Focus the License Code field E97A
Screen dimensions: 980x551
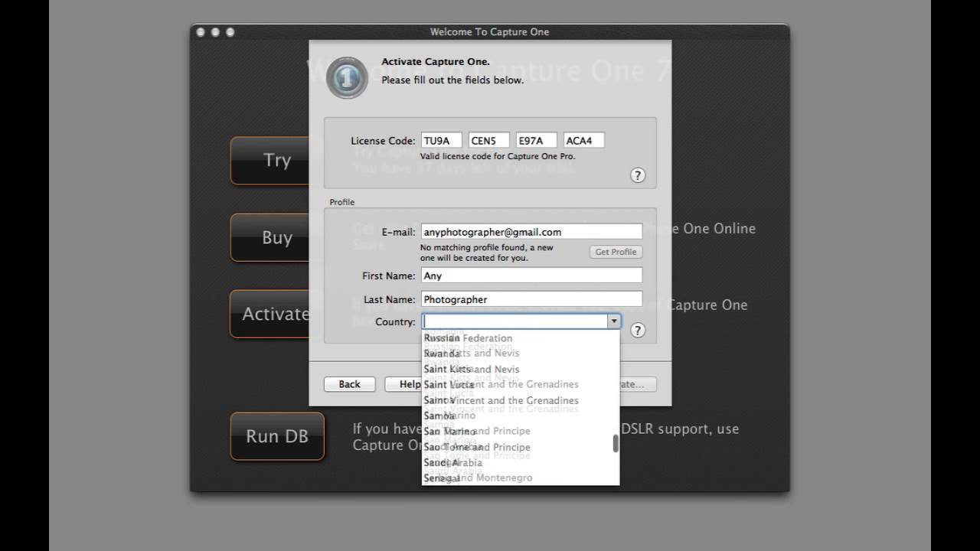pos(537,140)
